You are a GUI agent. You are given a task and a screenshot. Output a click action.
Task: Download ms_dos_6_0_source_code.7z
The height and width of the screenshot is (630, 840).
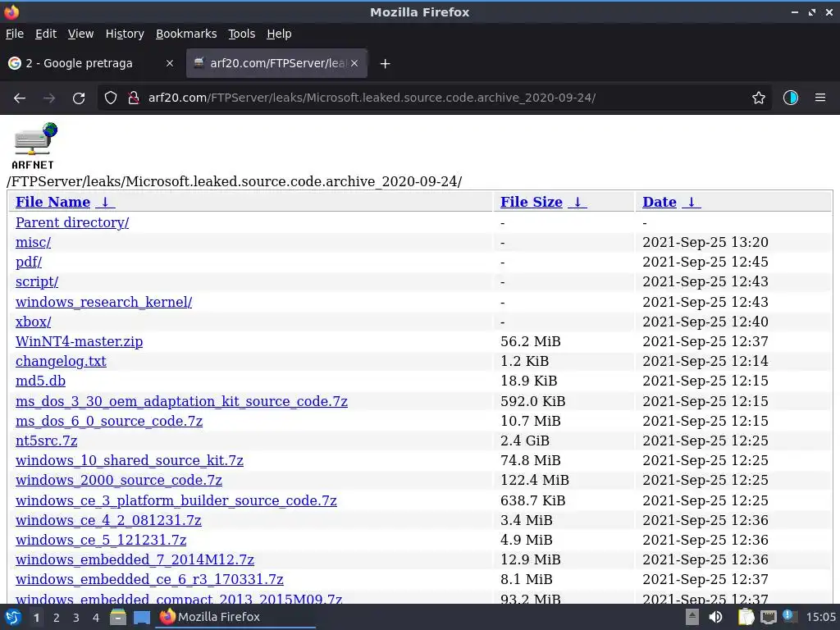pos(109,421)
